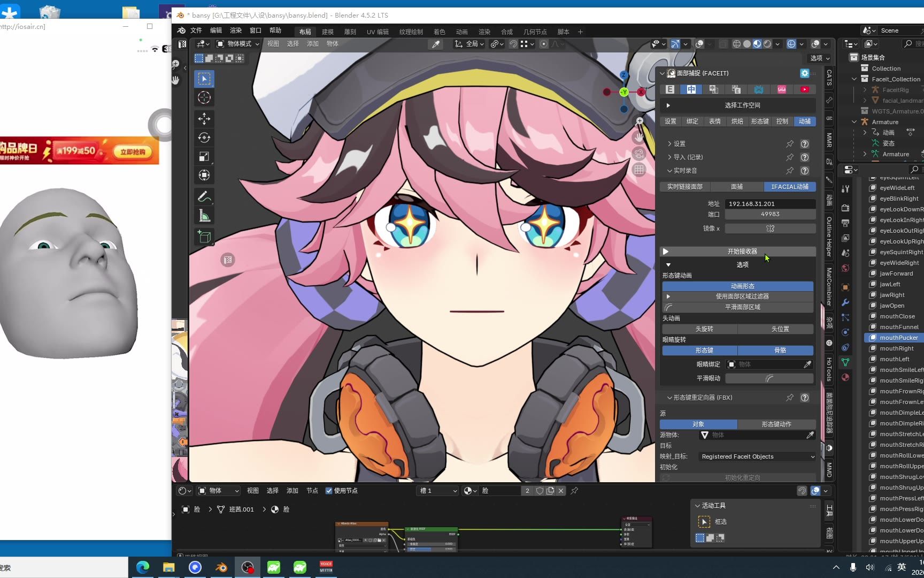Choose the Rotate tool
The height and width of the screenshot is (578, 924).
(204, 138)
